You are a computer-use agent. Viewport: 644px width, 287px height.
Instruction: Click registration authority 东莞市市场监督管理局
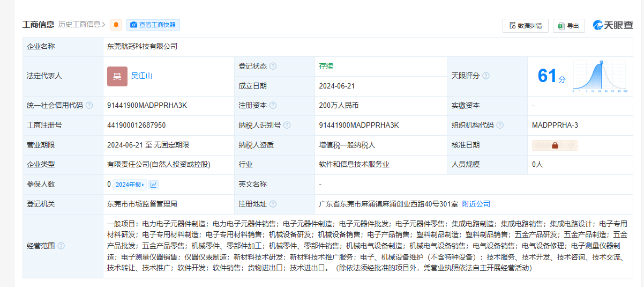142,204
